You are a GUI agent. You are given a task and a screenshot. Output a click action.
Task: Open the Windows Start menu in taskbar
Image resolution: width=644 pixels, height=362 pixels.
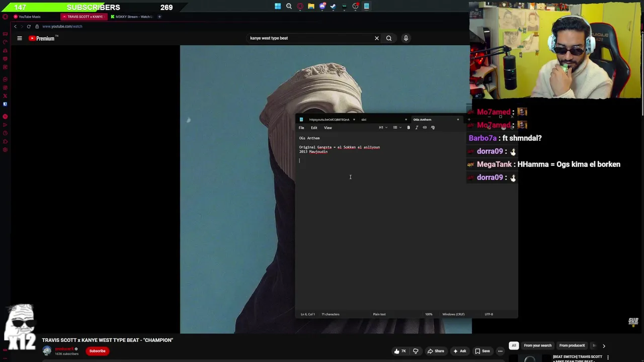[x=278, y=6]
